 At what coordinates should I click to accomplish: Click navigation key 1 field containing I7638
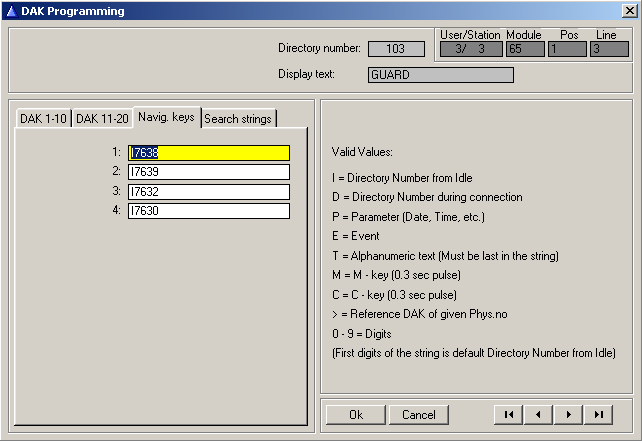click(x=208, y=153)
